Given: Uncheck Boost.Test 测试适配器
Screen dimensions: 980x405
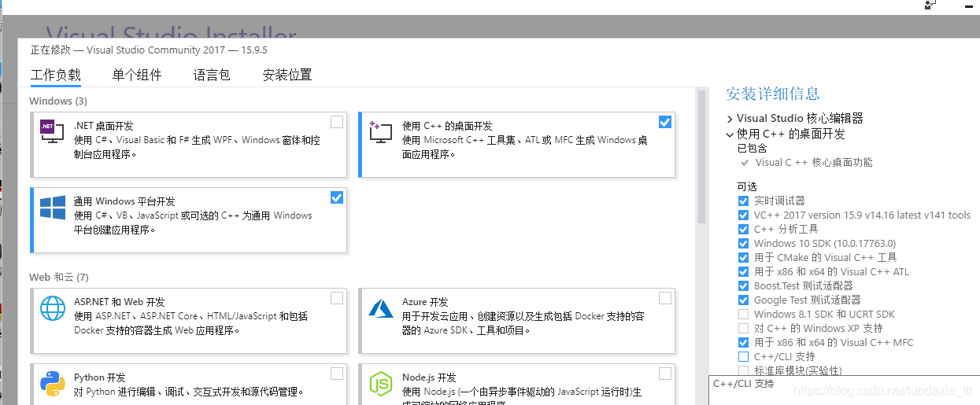Looking at the screenshot, I should 743,286.
